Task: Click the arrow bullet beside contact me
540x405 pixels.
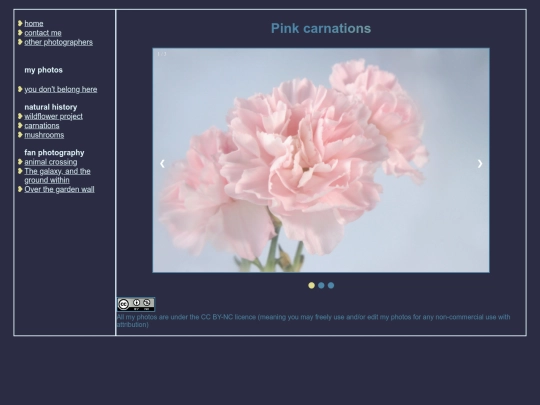Action: (x=20, y=32)
